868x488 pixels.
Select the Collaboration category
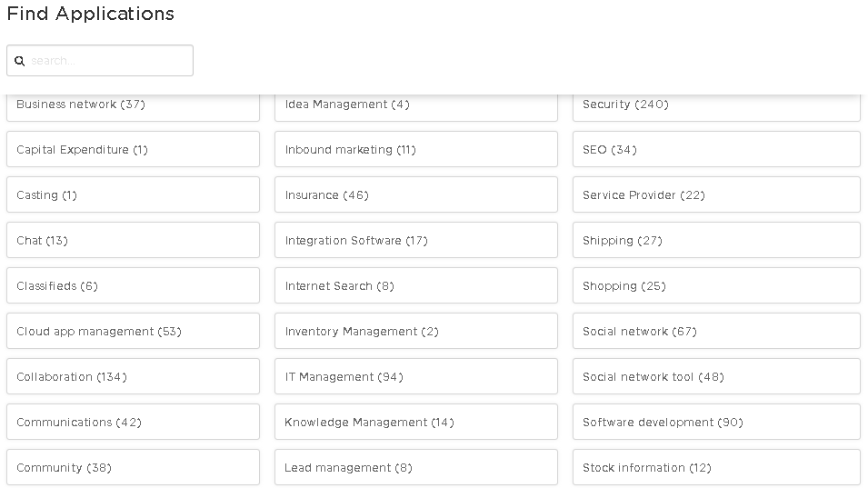point(133,377)
